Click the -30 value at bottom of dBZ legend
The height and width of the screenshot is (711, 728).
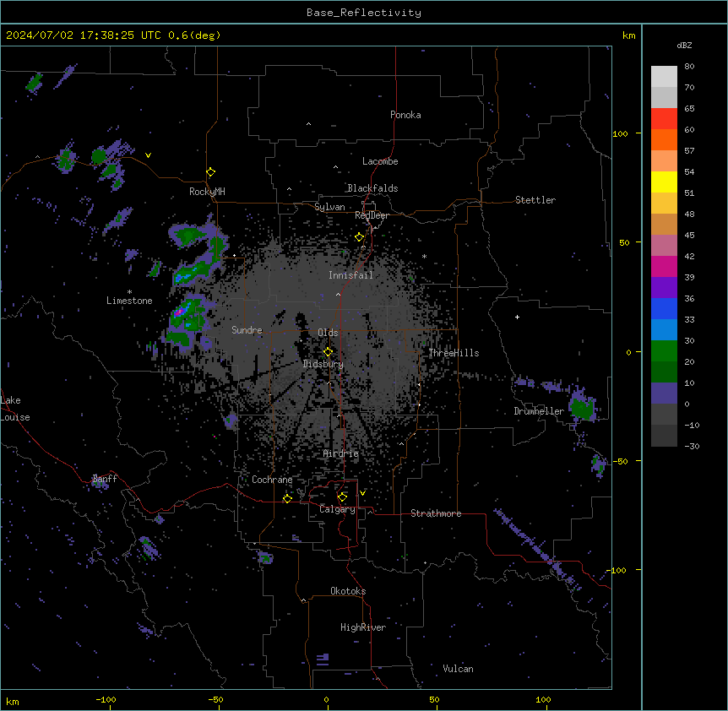coord(692,446)
